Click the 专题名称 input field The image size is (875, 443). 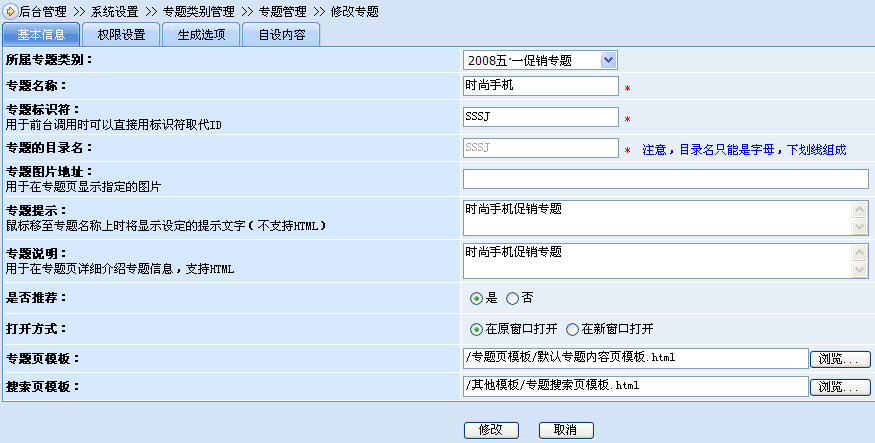(541, 86)
